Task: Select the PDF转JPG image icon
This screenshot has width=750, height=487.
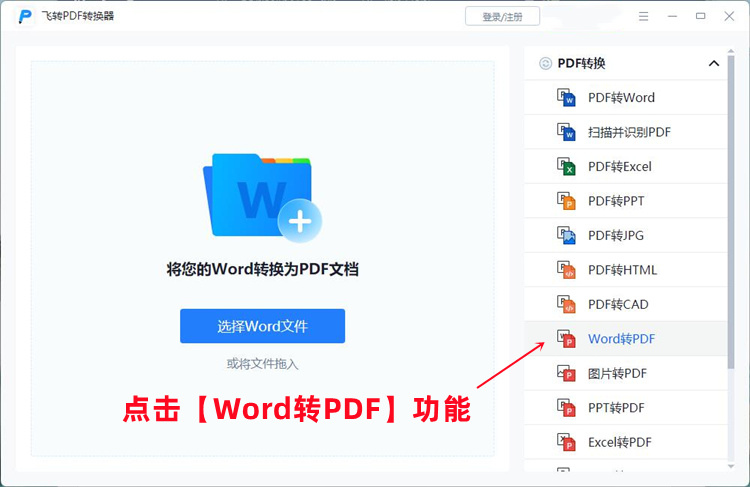Action: tap(567, 236)
